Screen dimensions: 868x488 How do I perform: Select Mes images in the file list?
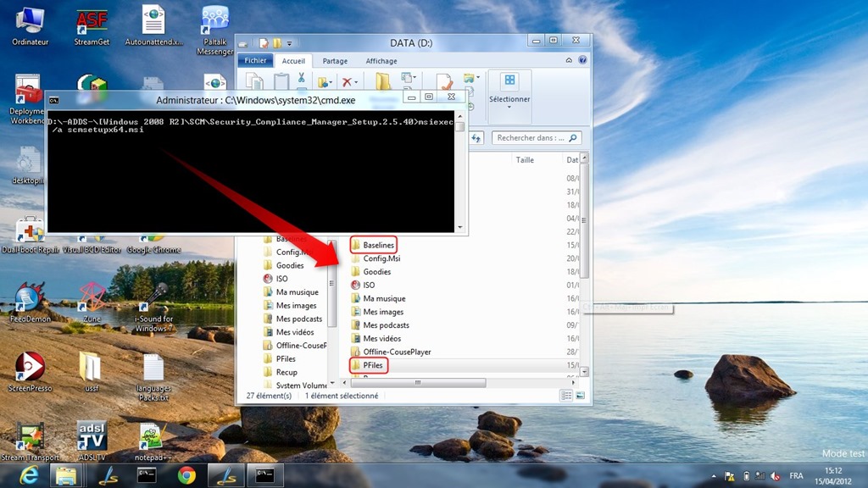coord(377,312)
